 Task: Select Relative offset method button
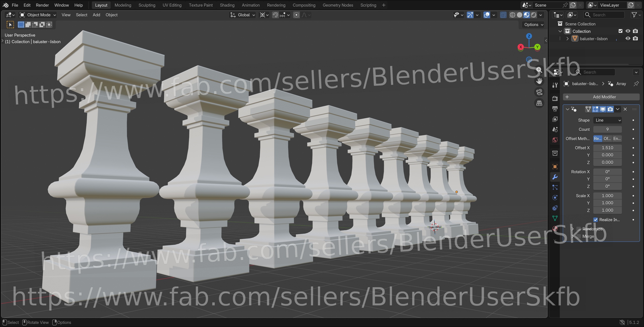click(x=598, y=139)
